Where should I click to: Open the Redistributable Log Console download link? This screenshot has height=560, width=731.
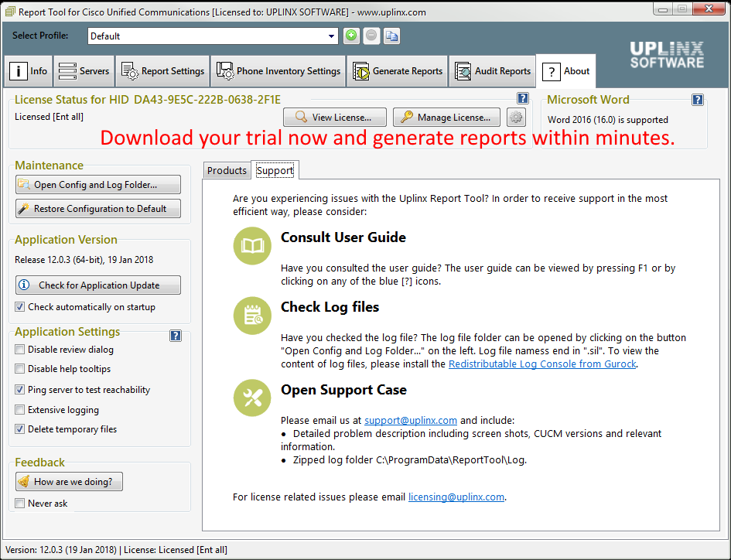click(541, 364)
